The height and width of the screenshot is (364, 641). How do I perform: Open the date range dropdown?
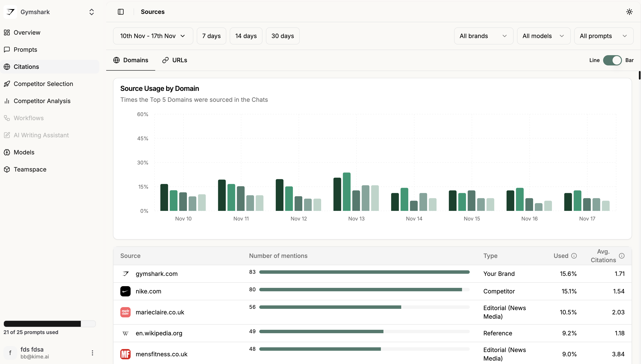(153, 36)
